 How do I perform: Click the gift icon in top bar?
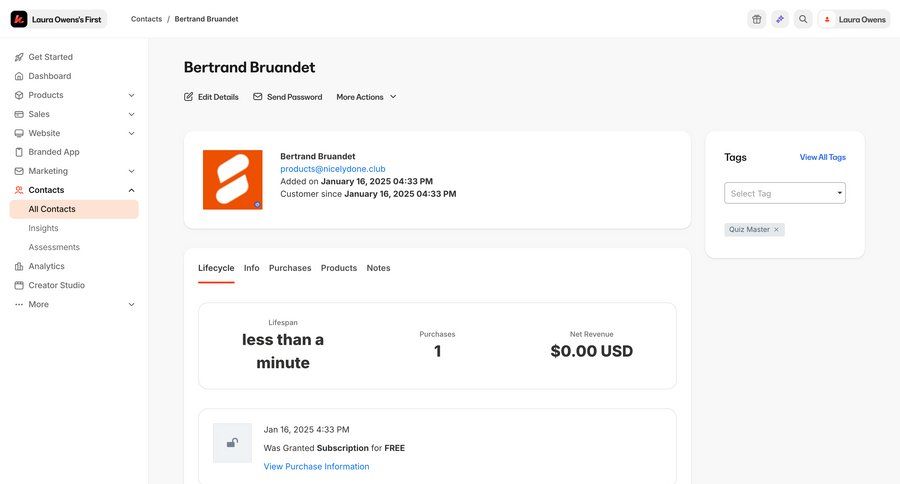[756, 19]
